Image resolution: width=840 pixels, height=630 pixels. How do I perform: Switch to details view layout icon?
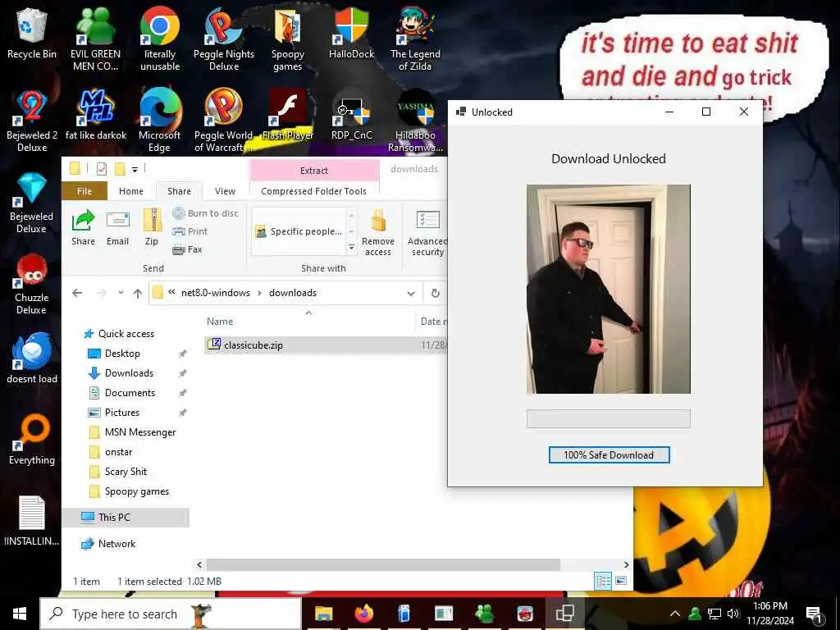click(x=603, y=581)
